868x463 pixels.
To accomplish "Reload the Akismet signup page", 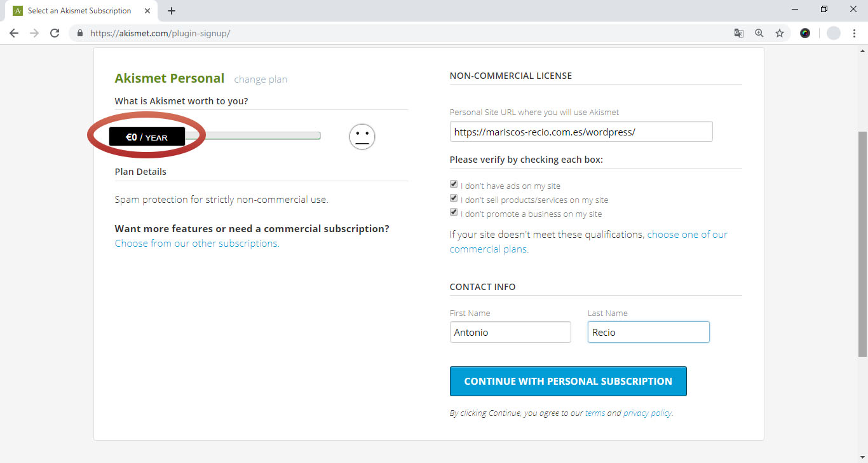I will tap(55, 33).
